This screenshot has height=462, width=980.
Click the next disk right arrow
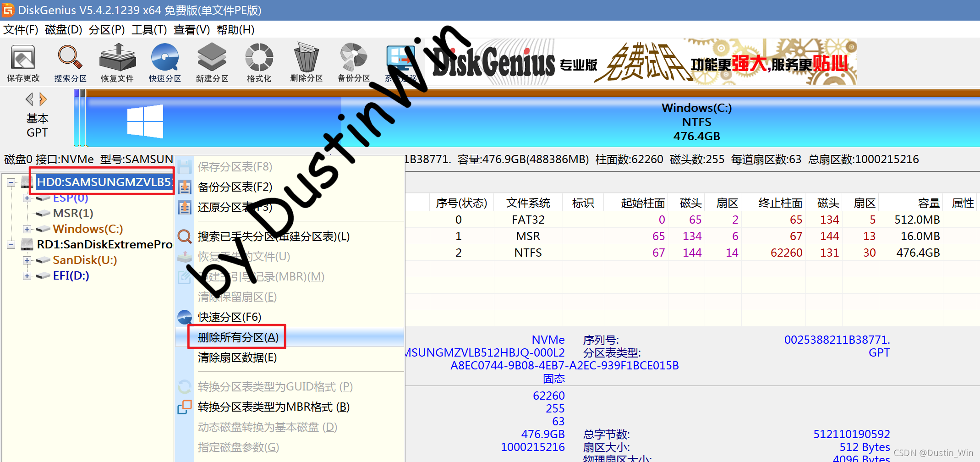click(43, 99)
